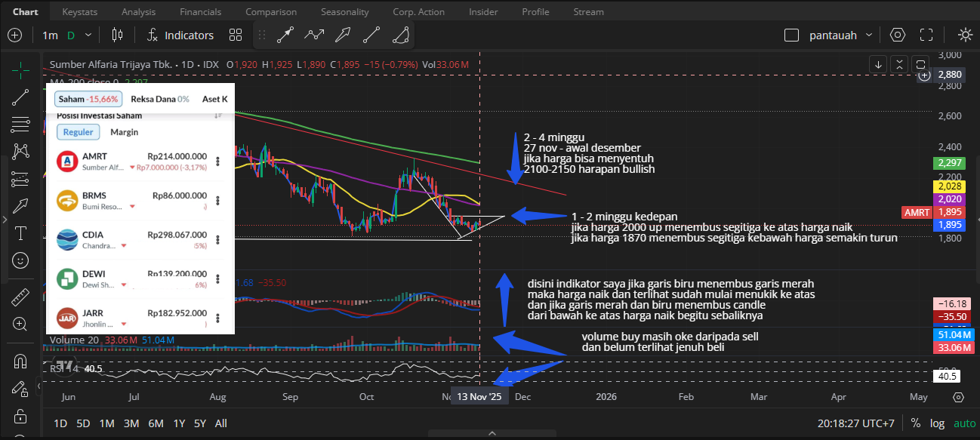This screenshot has height=440, width=980.
Task: Tick the checkbox beside pantauah
Action: [x=791, y=35]
